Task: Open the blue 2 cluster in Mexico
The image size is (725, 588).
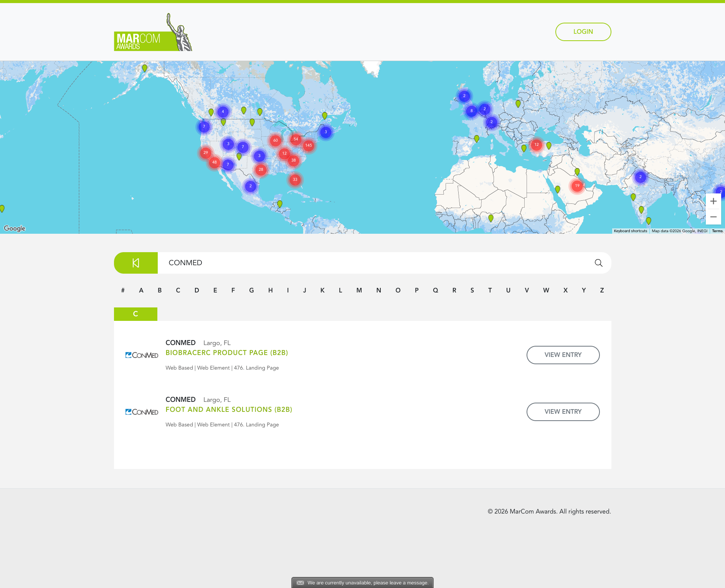Action: point(251,186)
